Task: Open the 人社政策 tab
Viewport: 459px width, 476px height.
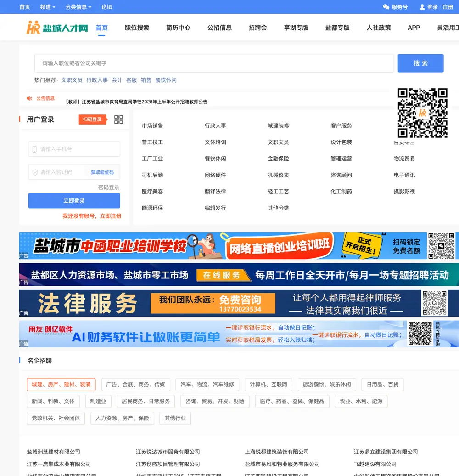Action: coord(379,28)
